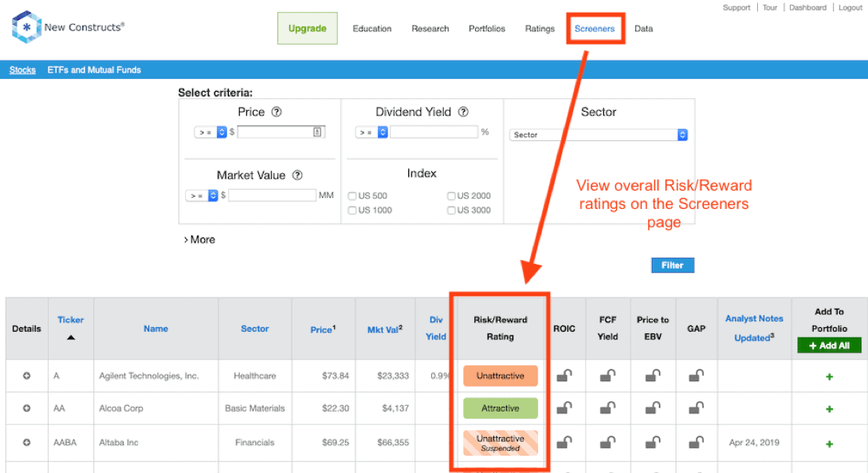Click FCF Yield lock icon for Altaba row
The height and width of the screenshot is (473, 868).
pos(608,442)
